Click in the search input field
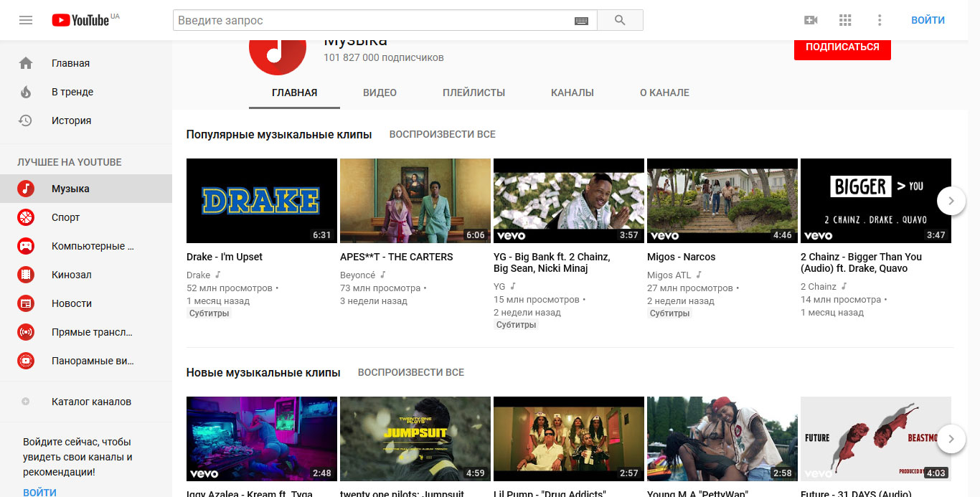Viewport: 980px width, 497px height. point(373,20)
